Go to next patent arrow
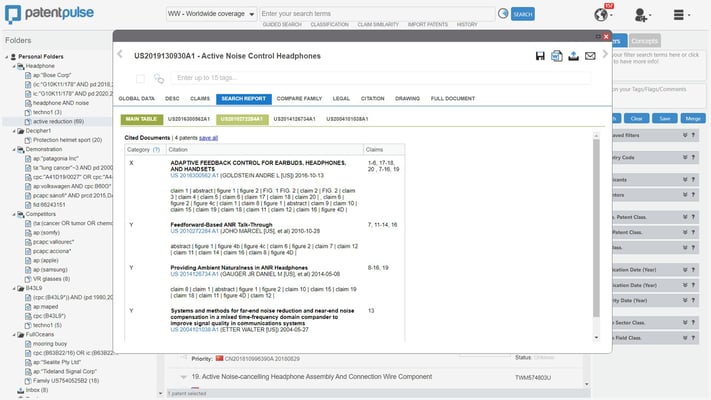This screenshot has width=711, height=400. pos(605,54)
